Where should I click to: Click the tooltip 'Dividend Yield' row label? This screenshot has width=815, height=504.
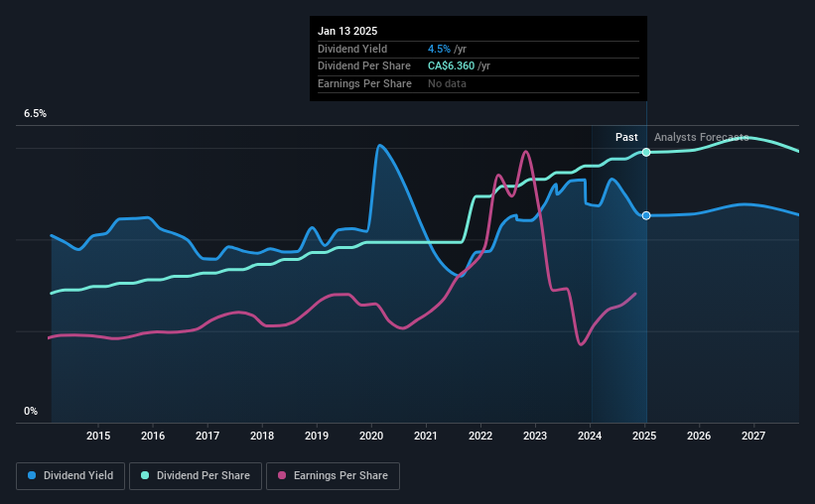click(x=352, y=49)
